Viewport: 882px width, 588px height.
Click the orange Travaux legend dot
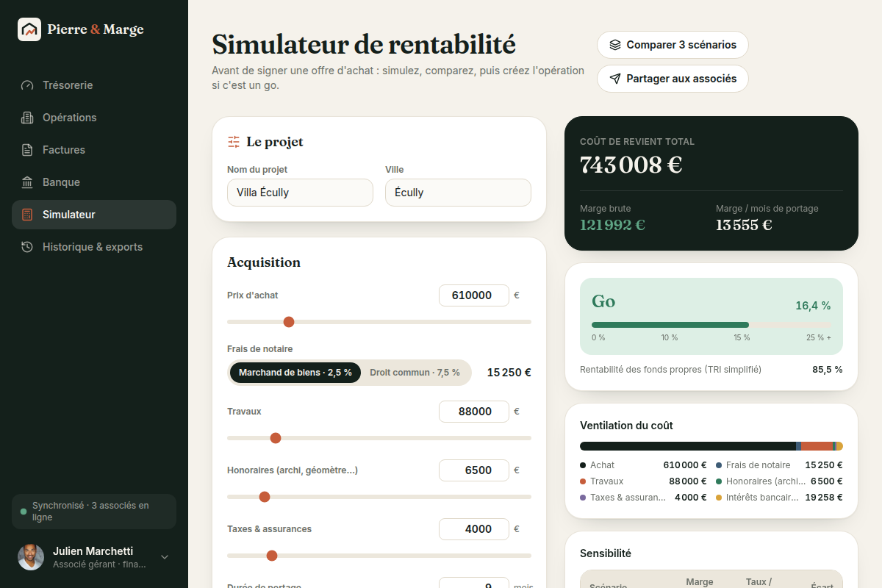[583, 481]
